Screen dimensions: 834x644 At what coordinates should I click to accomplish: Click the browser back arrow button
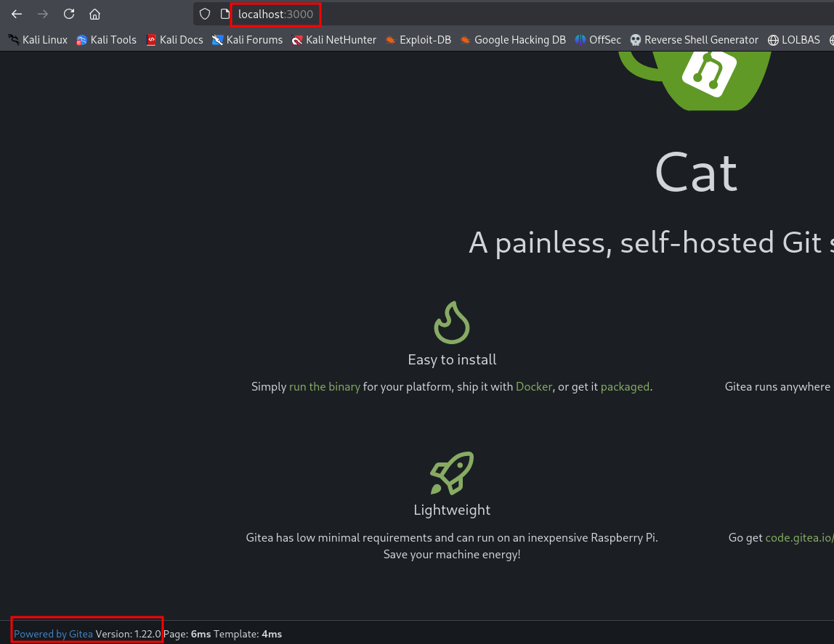[17, 14]
